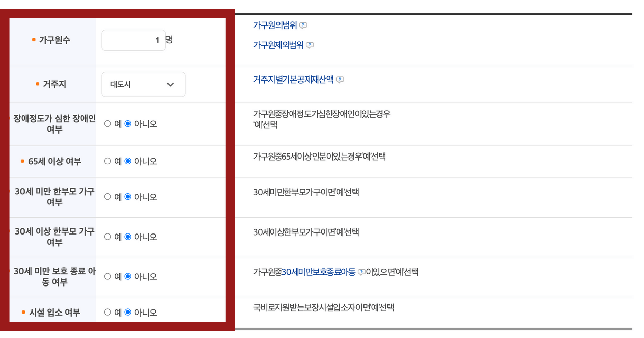Select 아니오 for 65세 이상 여부
This screenshot has height=338, width=644.
[128, 161]
